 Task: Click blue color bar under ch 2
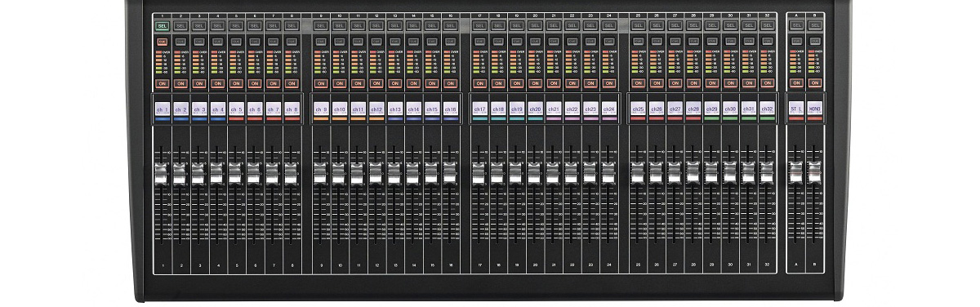coord(180,119)
